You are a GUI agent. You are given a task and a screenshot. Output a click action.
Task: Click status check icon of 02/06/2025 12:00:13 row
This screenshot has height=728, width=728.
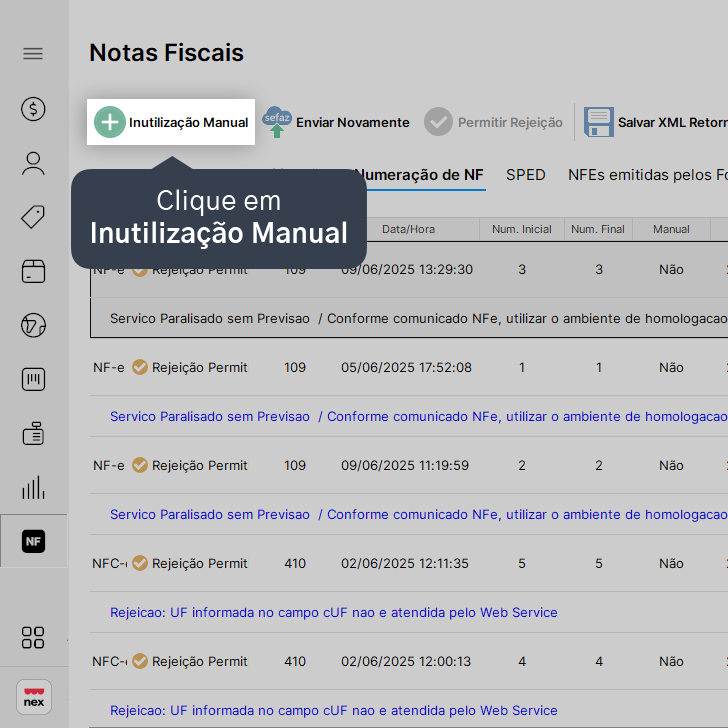(x=140, y=661)
